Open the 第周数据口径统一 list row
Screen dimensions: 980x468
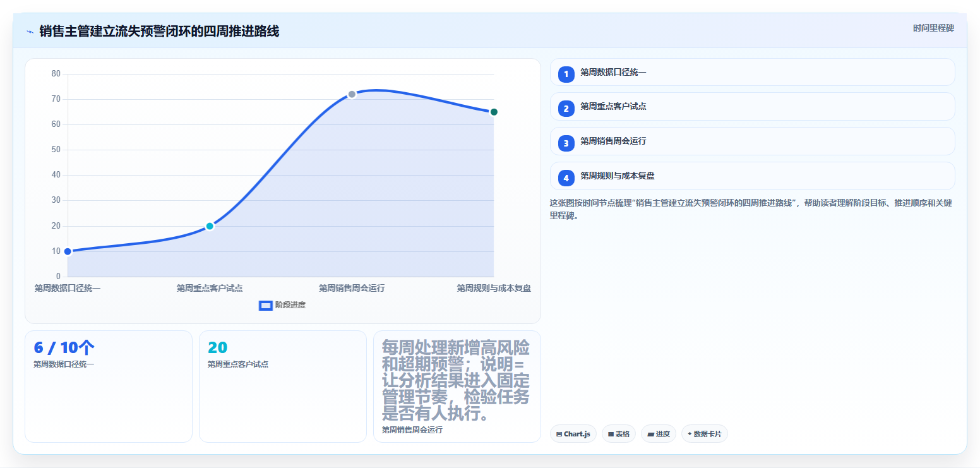click(x=752, y=72)
